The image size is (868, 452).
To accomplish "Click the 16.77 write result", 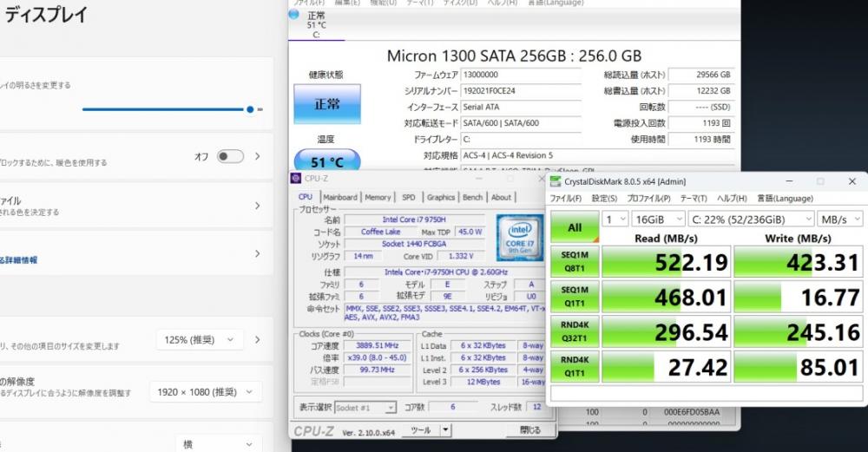I will point(798,297).
